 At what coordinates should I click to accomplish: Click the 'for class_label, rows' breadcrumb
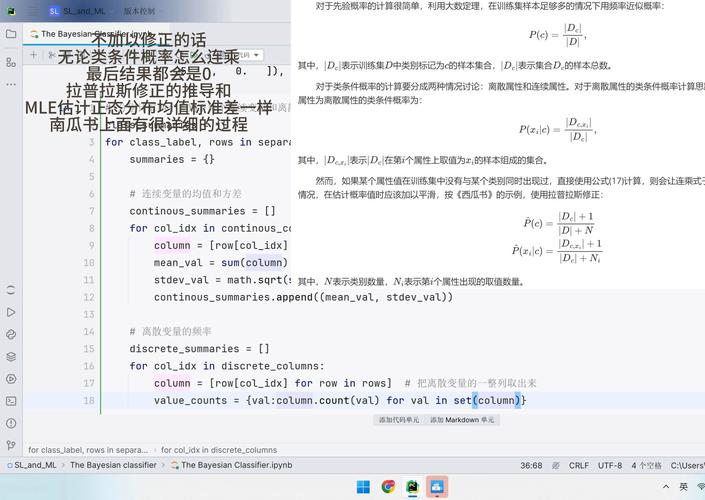(88, 450)
